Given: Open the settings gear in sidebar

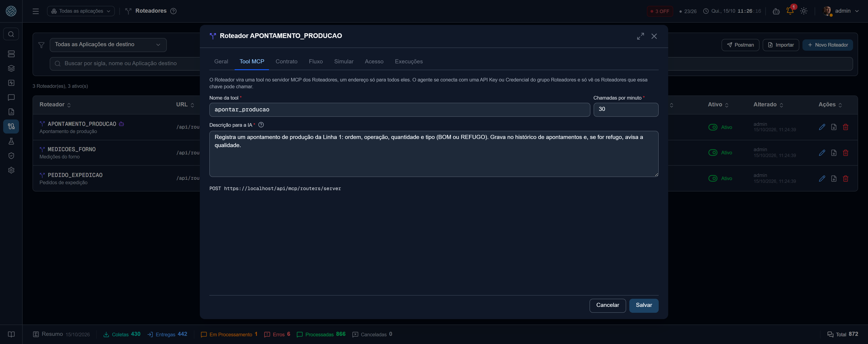Looking at the screenshot, I should pos(11,170).
